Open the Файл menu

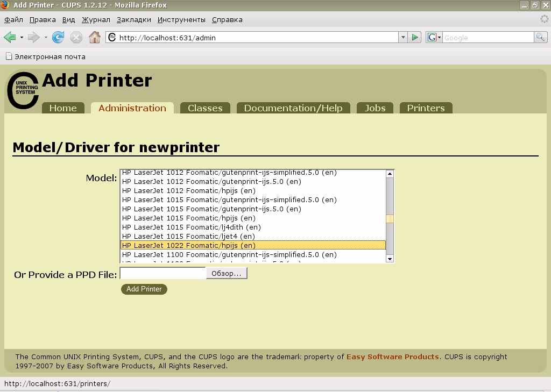pyautogui.click(x=13, y=20)
